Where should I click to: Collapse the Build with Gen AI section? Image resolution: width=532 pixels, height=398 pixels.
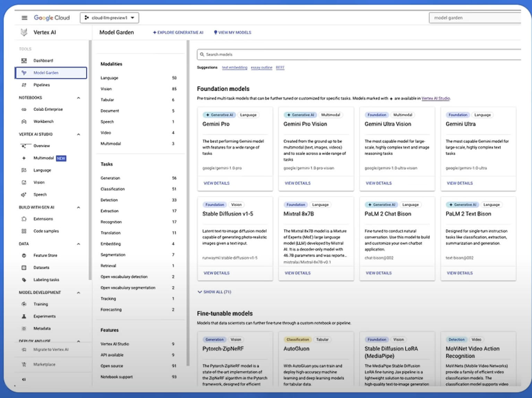click(x=78, y=207)
